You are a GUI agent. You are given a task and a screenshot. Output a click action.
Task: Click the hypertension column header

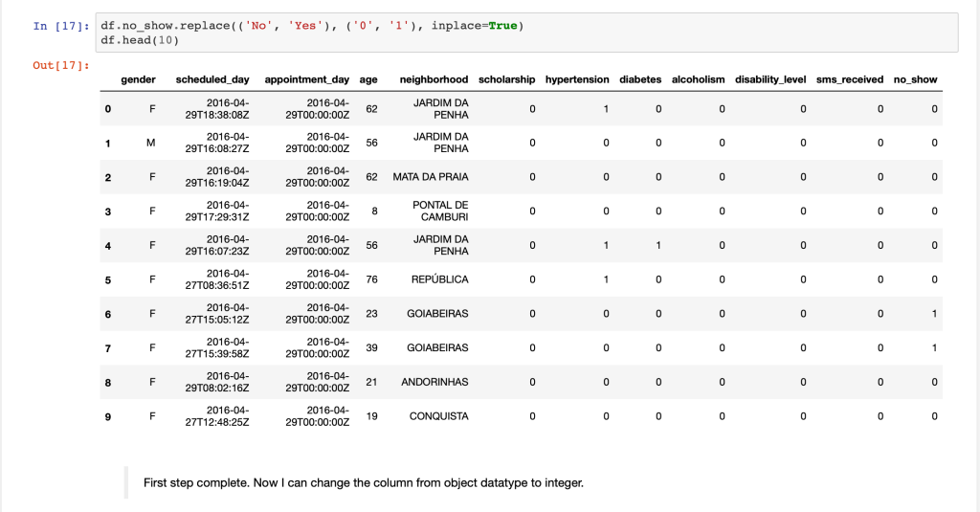point(577,79)
